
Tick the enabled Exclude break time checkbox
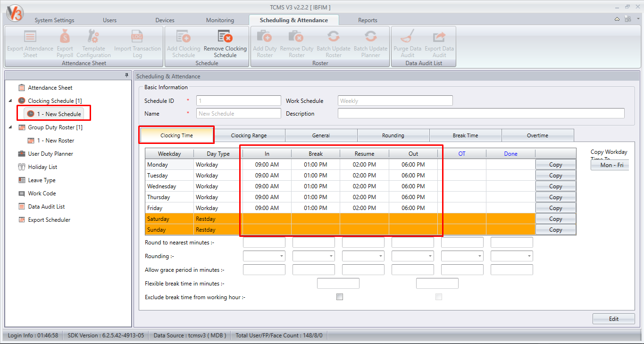[x=340, y=297]
